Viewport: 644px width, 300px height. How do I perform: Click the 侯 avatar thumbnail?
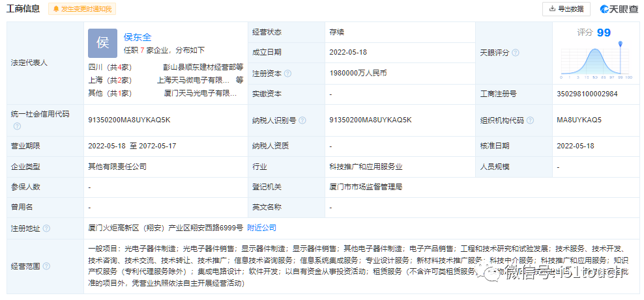[x=102, y=43]
